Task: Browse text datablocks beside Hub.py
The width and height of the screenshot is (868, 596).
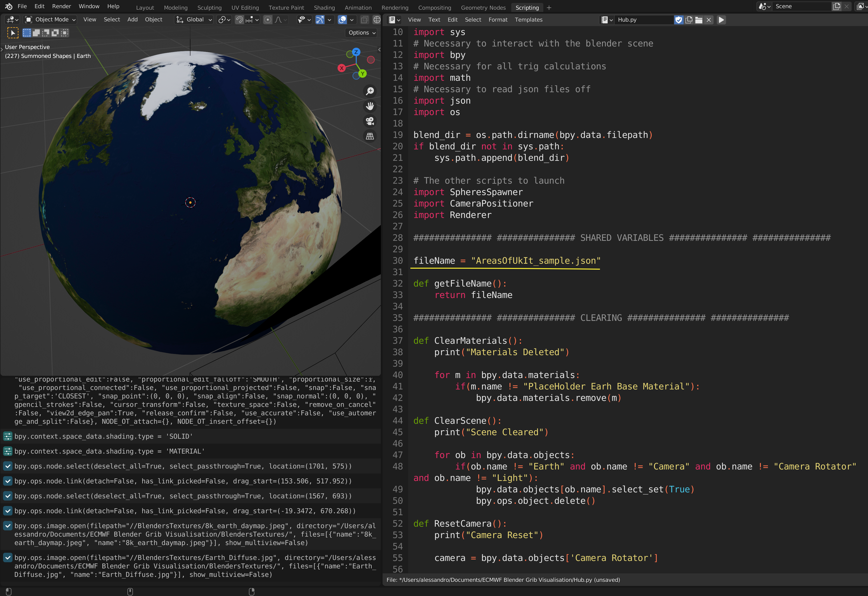Action: point(607,20)
